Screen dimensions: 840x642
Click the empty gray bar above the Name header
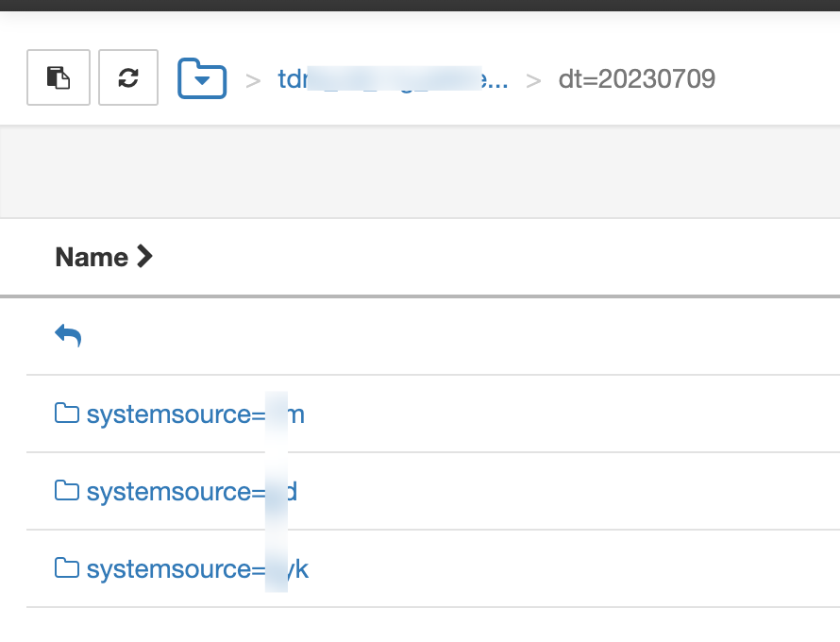coord(420,174)
